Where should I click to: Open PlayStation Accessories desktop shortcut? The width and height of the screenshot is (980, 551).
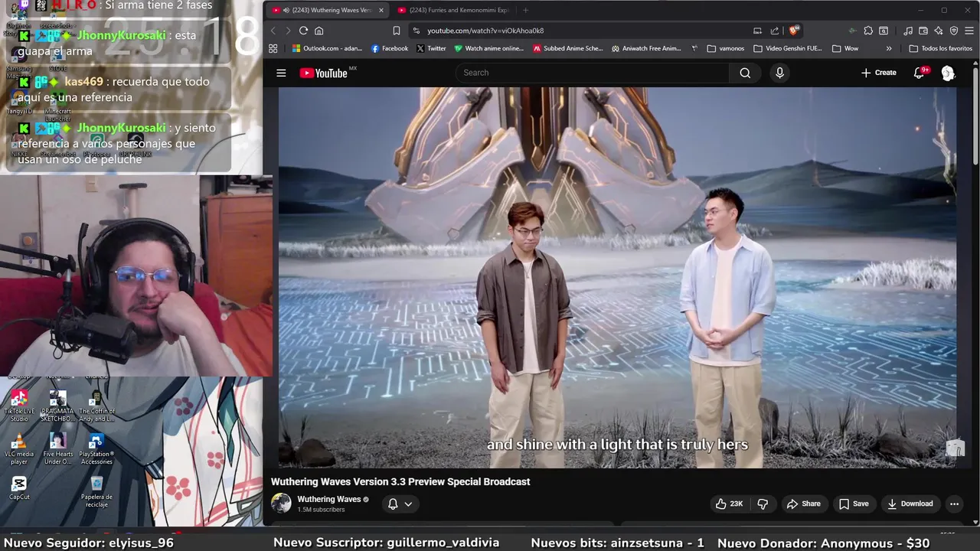click(x=96, y=449)
